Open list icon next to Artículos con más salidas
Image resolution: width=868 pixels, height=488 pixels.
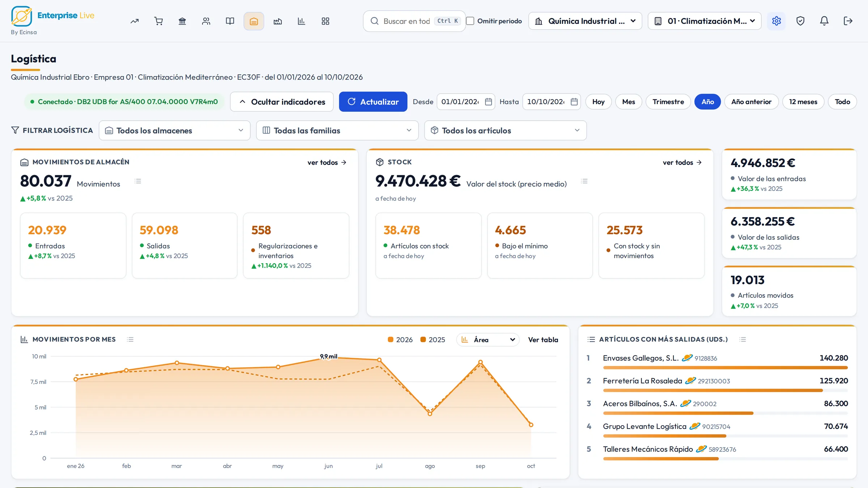(743, 339)
